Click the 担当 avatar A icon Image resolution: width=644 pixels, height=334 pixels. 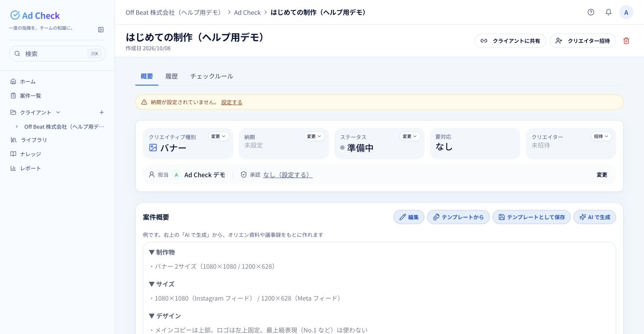tap(176, 175)
